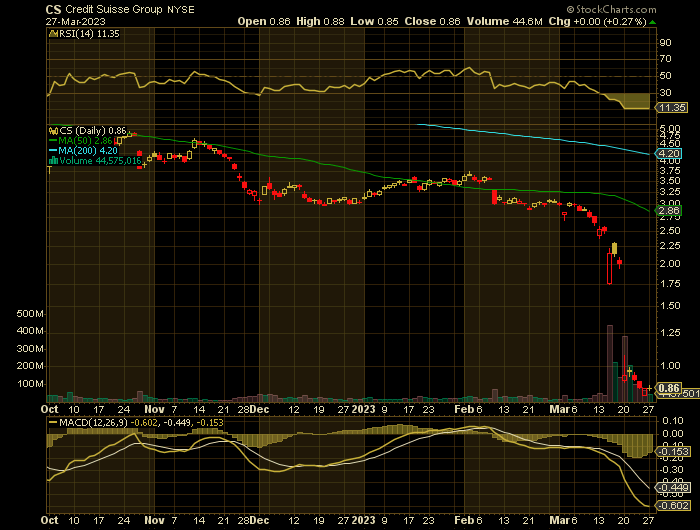Click the yellow T marker at the chart's left edge
This screenshot has height=530, width=700.
tap(50, 170)
